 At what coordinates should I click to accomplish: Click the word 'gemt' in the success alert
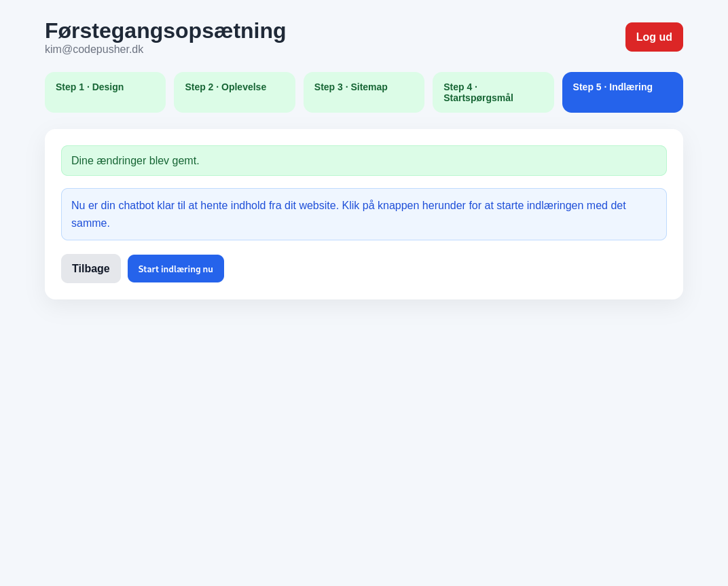click(186, 161)
